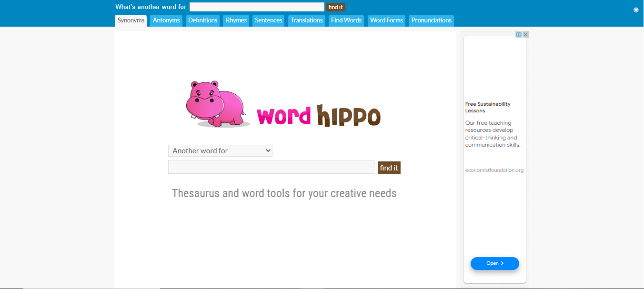
Task: Open the Synonyms tab
Action: tap(131, 20)
